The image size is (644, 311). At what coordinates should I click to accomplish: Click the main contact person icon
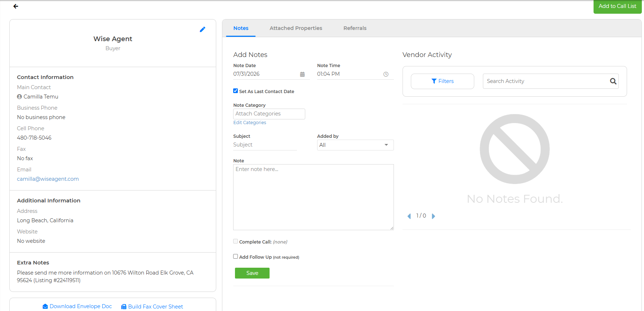[19, 97]
